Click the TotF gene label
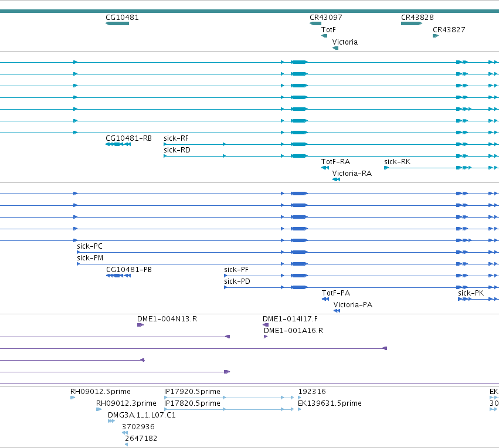This screenshot has height=448, width=499. pyautogui.click(x=328, y=29)
